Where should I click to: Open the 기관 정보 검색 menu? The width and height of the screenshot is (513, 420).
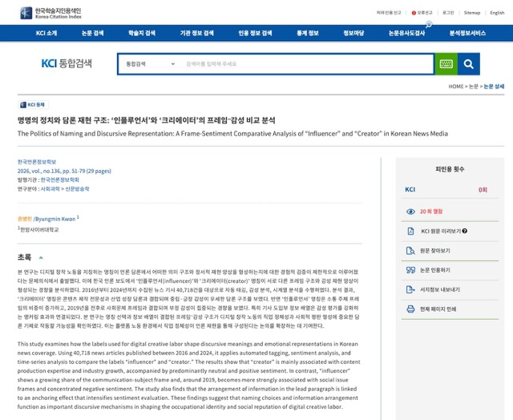tap(196, 33)
